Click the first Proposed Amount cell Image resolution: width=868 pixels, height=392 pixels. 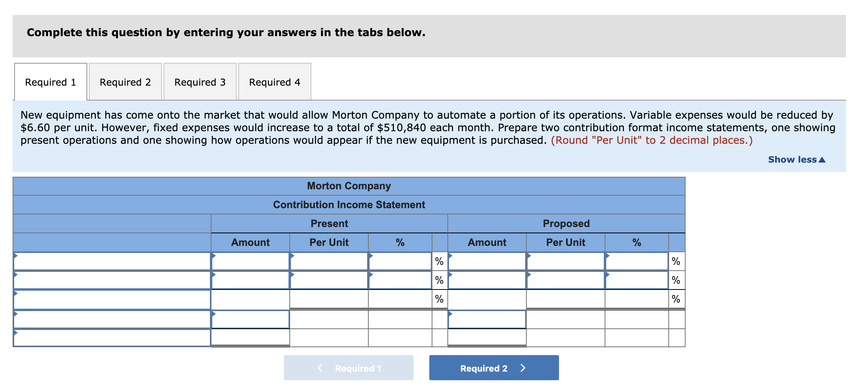point(487,261)
